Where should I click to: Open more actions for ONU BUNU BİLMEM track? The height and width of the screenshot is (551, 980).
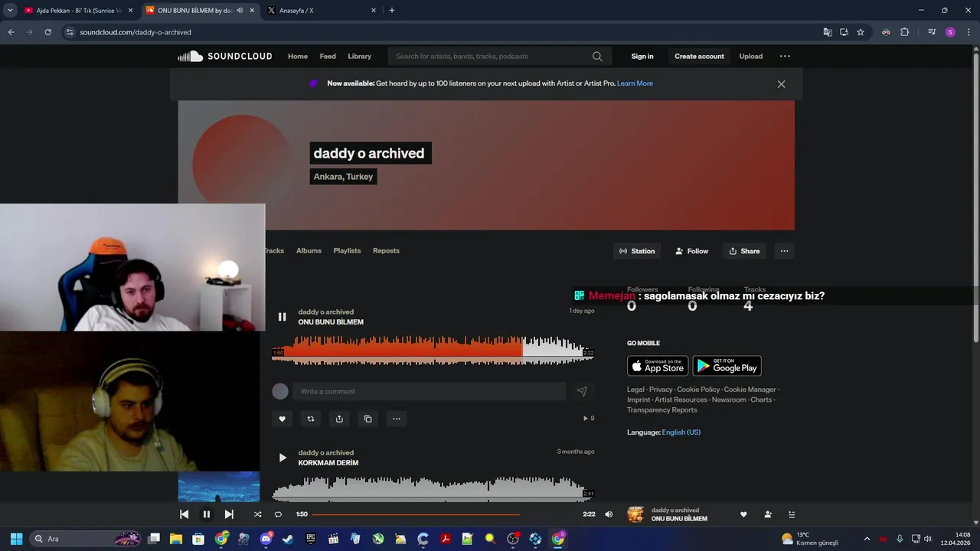pyautogui.click(x=396, y=419)
